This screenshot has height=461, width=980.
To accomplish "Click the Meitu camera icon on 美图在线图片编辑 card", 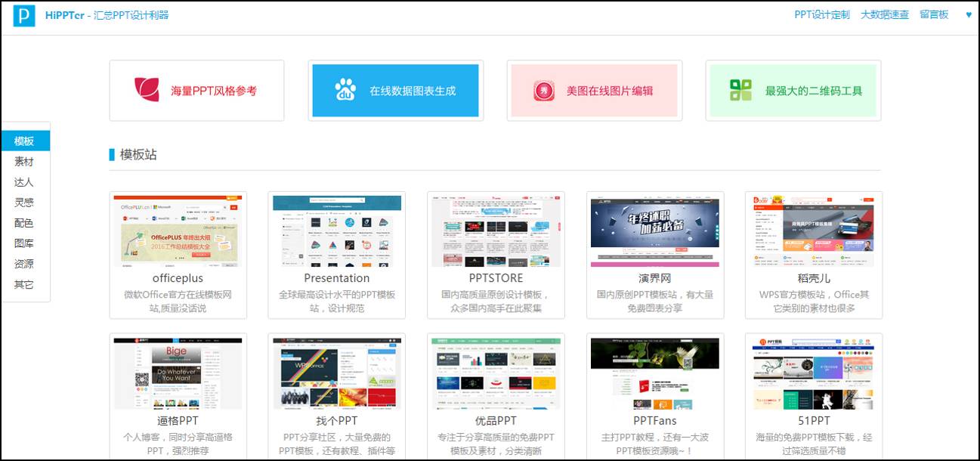I will (544, 89).
